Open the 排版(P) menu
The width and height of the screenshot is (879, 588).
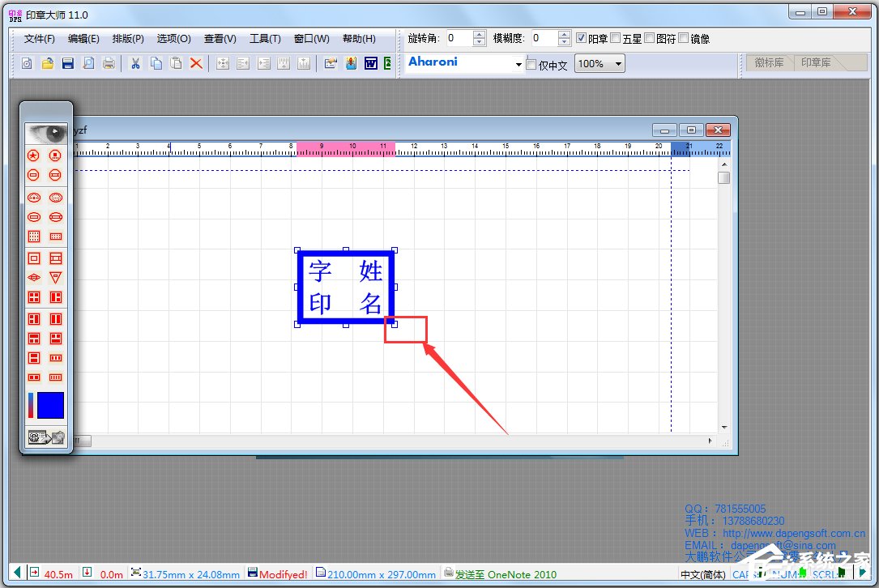tap(128, 39)
